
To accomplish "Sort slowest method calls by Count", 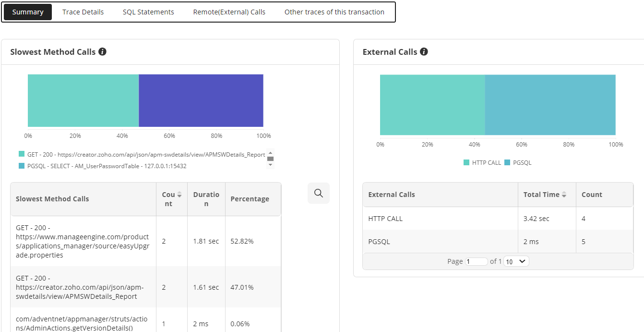I will 179,195.
